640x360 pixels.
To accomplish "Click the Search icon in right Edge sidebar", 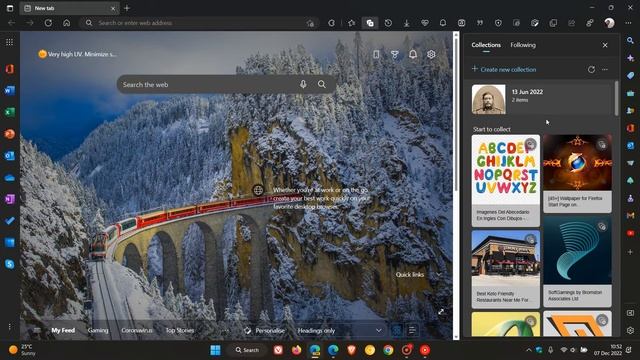I will [630, 40].
